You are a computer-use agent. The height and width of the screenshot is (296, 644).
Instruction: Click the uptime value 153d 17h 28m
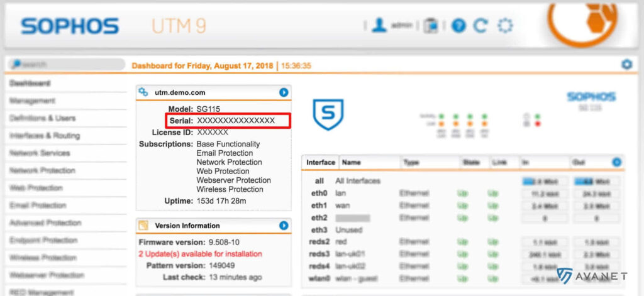coord(221,201)
